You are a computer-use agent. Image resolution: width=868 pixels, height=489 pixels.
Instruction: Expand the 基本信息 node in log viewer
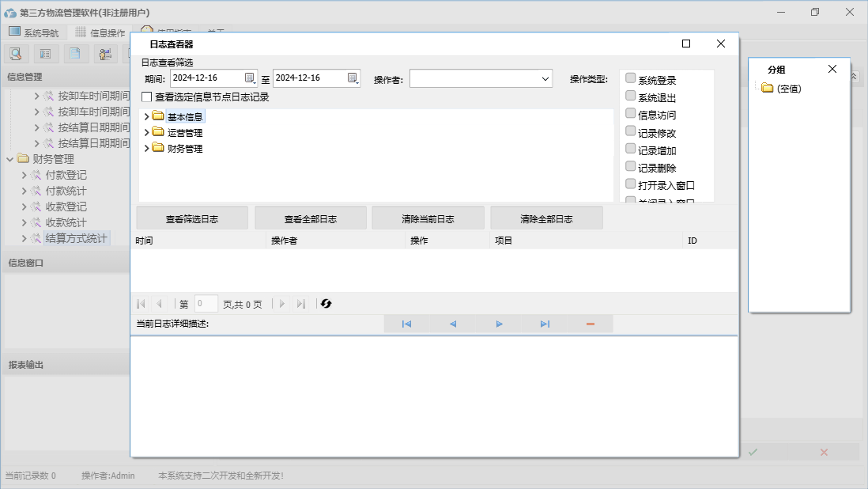pyautogui.click(x=147, y=116)
